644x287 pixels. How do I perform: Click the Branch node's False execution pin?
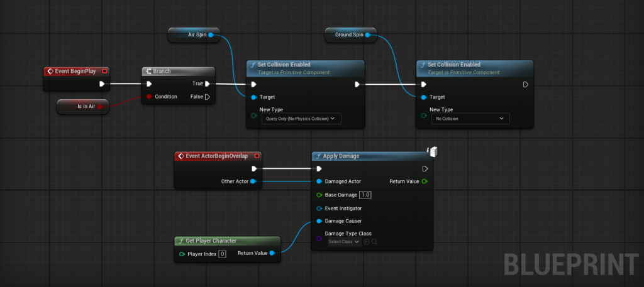tap(207, 97)
